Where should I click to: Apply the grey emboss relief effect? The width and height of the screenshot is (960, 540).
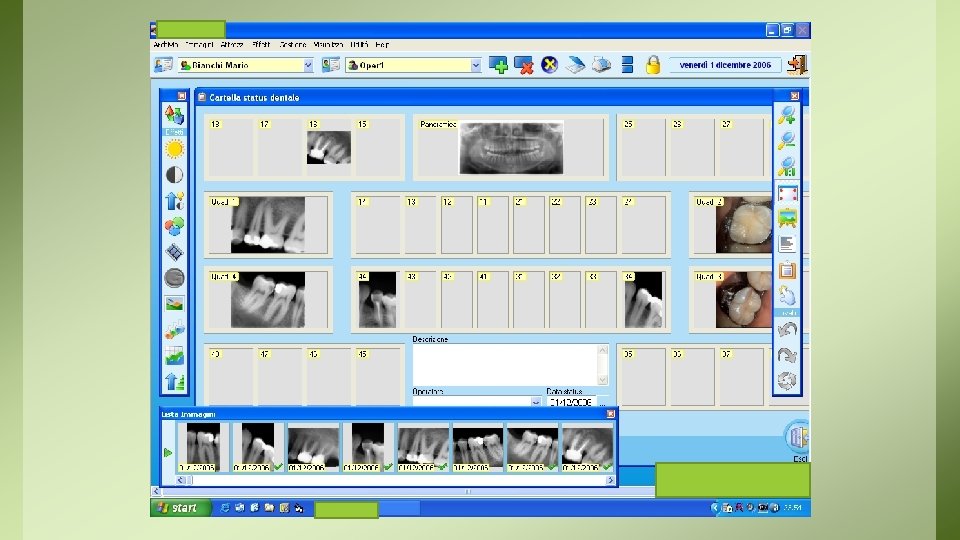[x=174, y=277]
